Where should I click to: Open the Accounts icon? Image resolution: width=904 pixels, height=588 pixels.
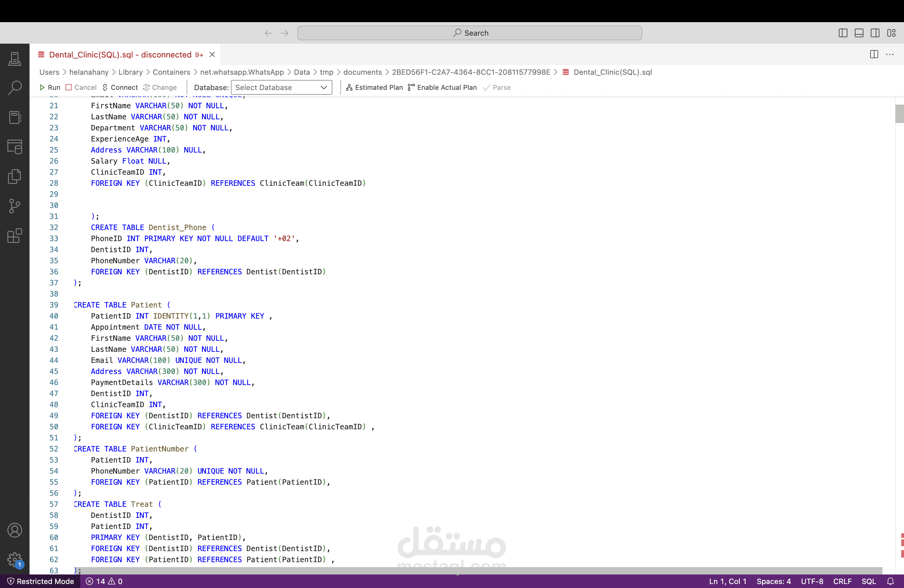click(14, 530)
